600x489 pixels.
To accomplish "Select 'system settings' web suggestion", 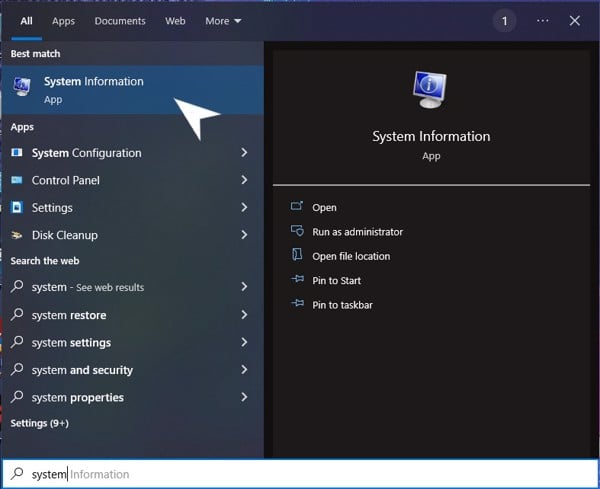I will [132, 342].
